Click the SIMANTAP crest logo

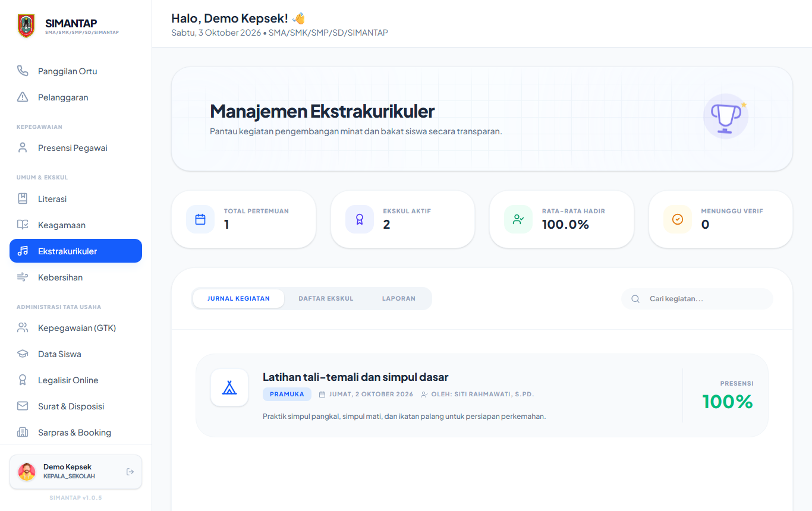[x=26, y=26]
